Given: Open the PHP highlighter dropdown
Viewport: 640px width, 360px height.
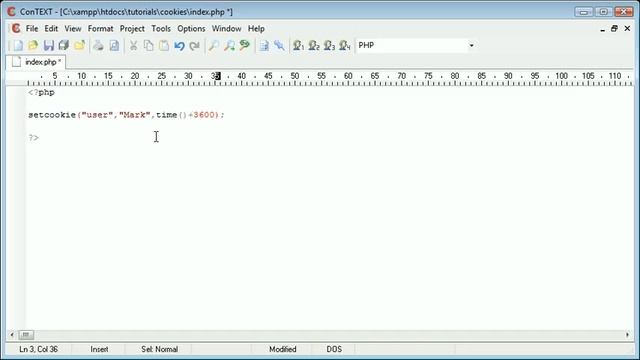Looking at the screenshot, I should point(471,45).
